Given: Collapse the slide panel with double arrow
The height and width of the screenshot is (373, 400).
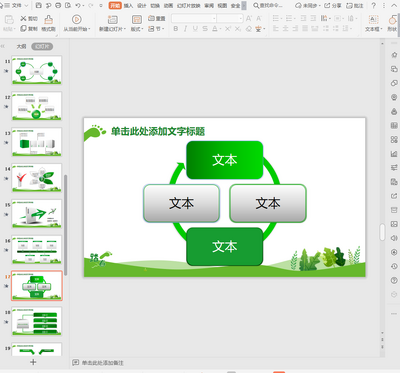Looking at the screenshot, I should (x=3, y=46).
